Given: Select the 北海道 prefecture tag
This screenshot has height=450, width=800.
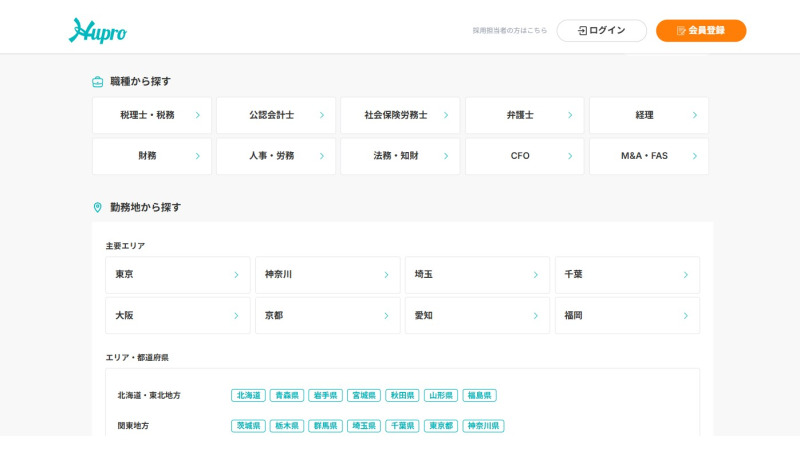Looking at the screenshot, I should point(248,396).
